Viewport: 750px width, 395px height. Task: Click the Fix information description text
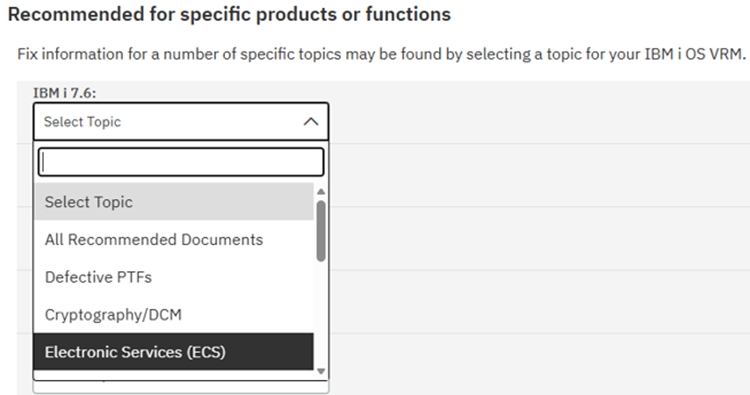[x=381, y=54]
